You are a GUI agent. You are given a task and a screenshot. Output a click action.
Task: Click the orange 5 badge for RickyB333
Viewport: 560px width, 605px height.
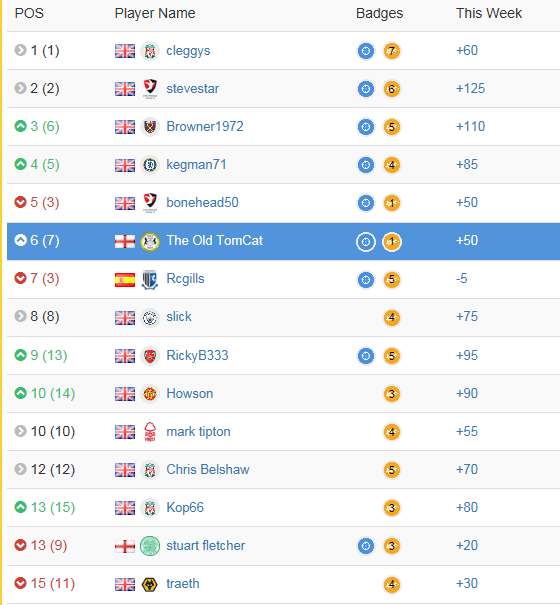tap(392, 356)
